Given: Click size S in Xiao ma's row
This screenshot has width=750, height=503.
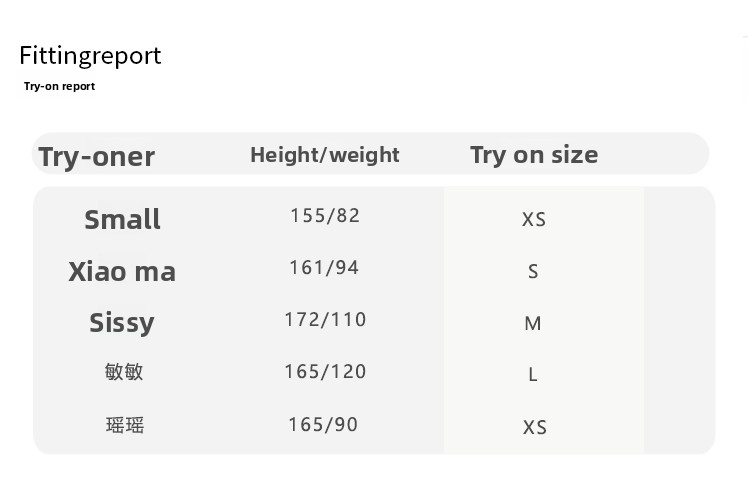Looking at the screenshot, I should click(x=533, y=272).
